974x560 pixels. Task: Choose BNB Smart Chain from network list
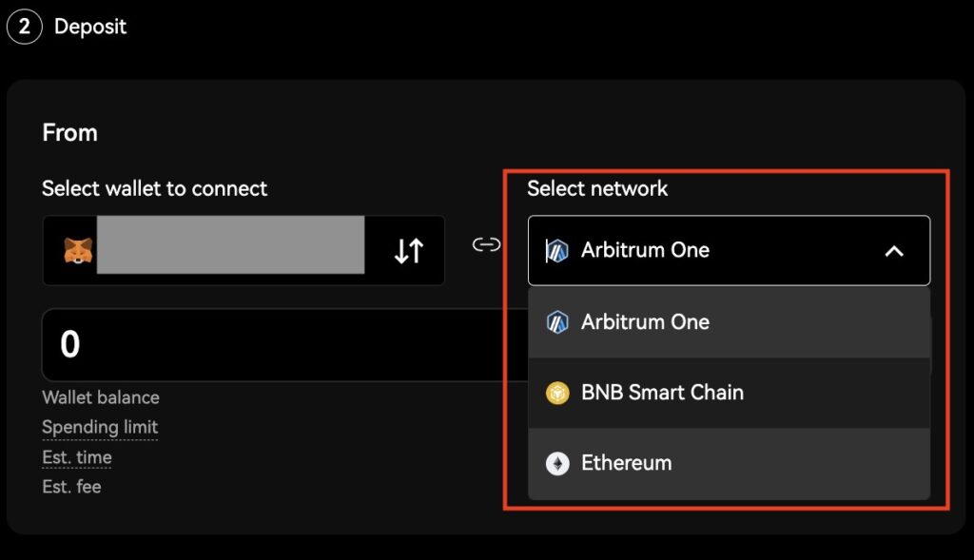click(662, 393)
